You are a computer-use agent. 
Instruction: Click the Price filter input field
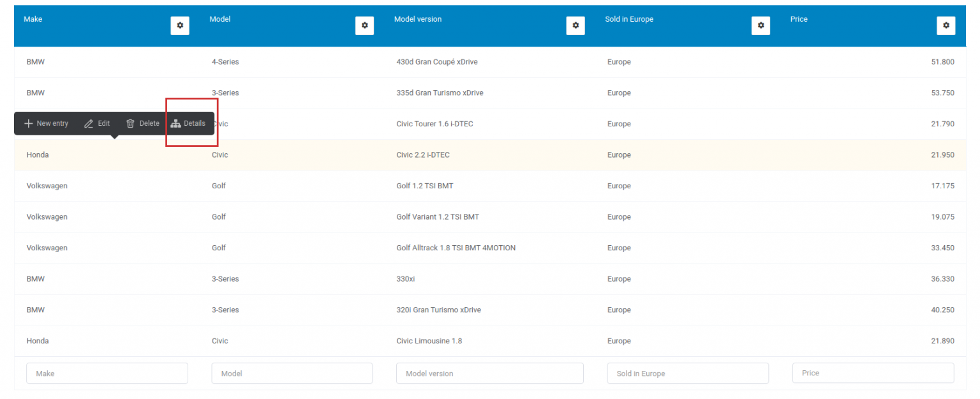(x=873, y=373)
